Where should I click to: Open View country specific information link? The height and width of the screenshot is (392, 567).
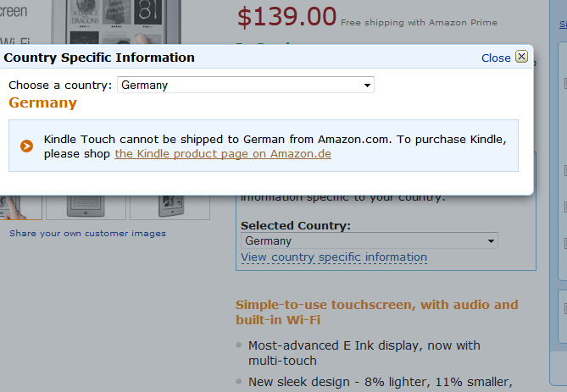pyautogui.click(x=334, y=257)
